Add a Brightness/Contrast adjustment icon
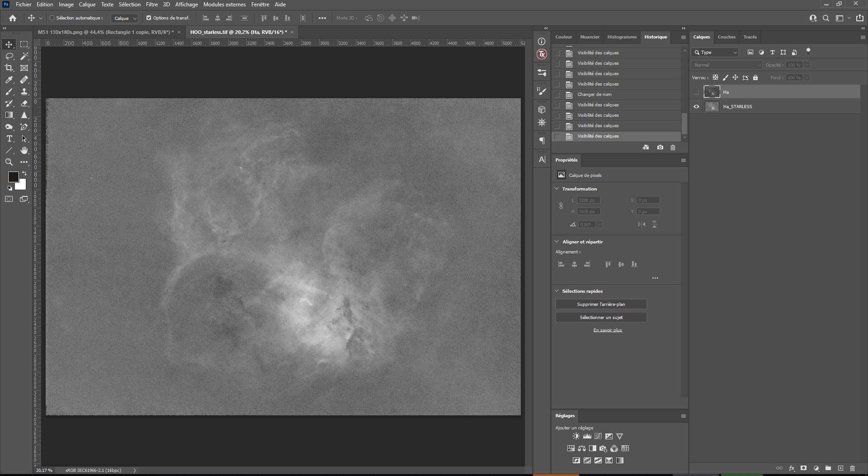Screen dimensions: 868x476 576,436
